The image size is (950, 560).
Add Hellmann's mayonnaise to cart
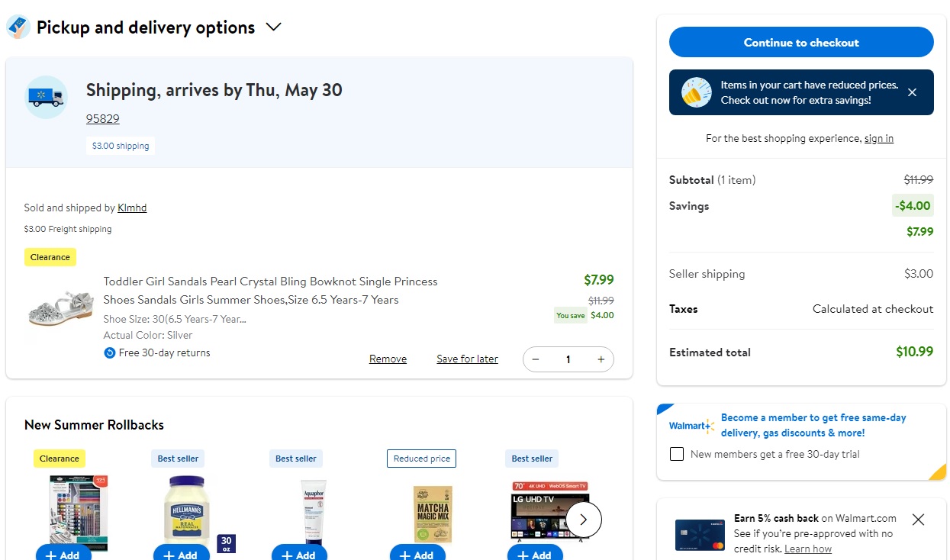pos(181,554)
